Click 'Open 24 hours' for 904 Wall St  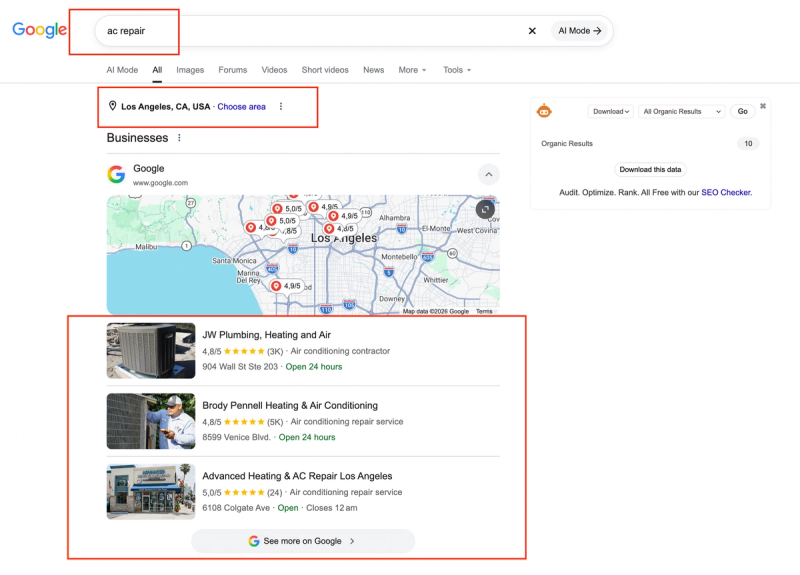click(314, 366)
